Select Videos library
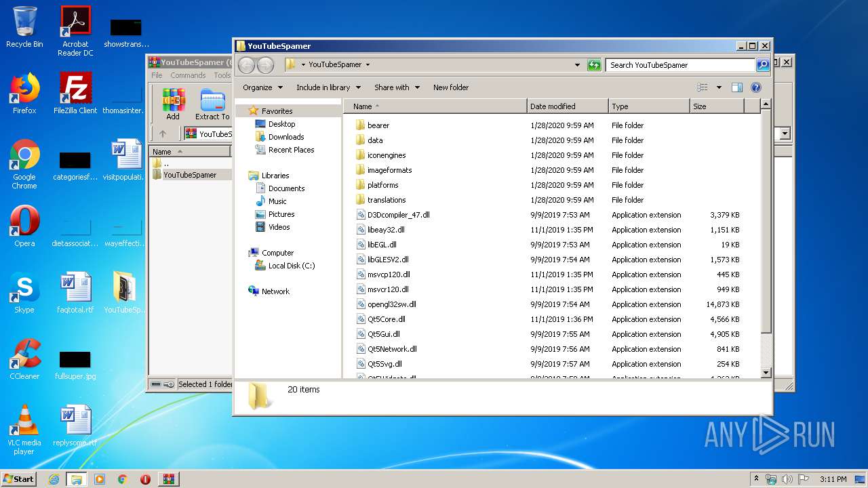The width and height of the screenshot is (868, 488). 279,227
